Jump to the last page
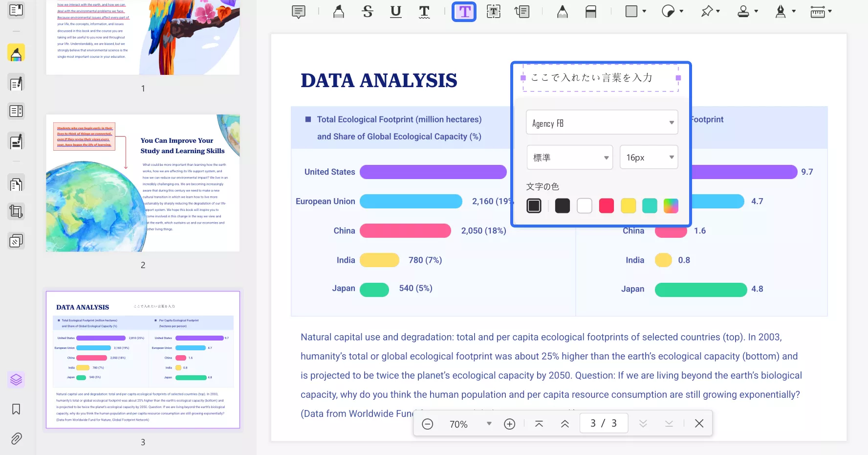The height and width of the screenshot is (455, 868). 669,424
